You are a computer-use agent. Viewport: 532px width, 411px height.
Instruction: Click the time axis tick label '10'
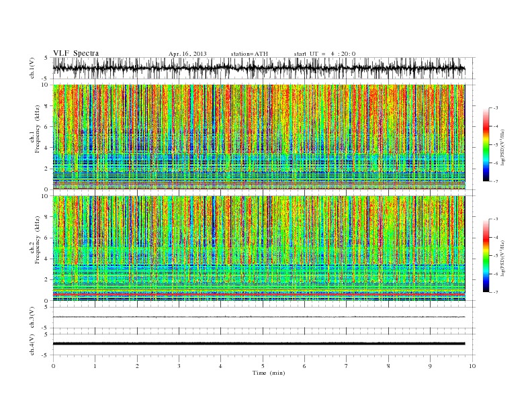click(472, 366)
